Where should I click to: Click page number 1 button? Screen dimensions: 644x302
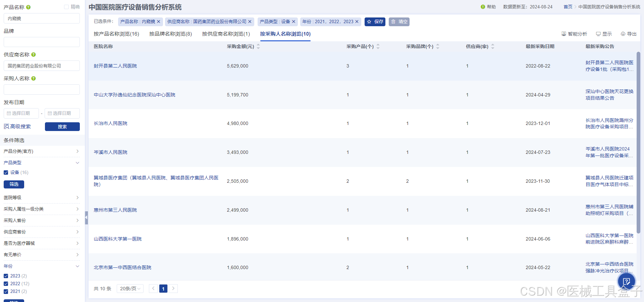click(x=163, y=289)
